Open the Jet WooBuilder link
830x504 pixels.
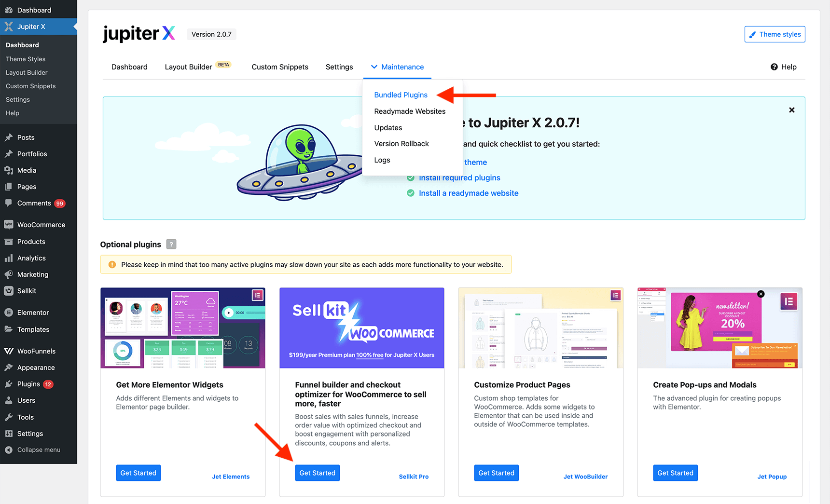click(x=585, y=477)
